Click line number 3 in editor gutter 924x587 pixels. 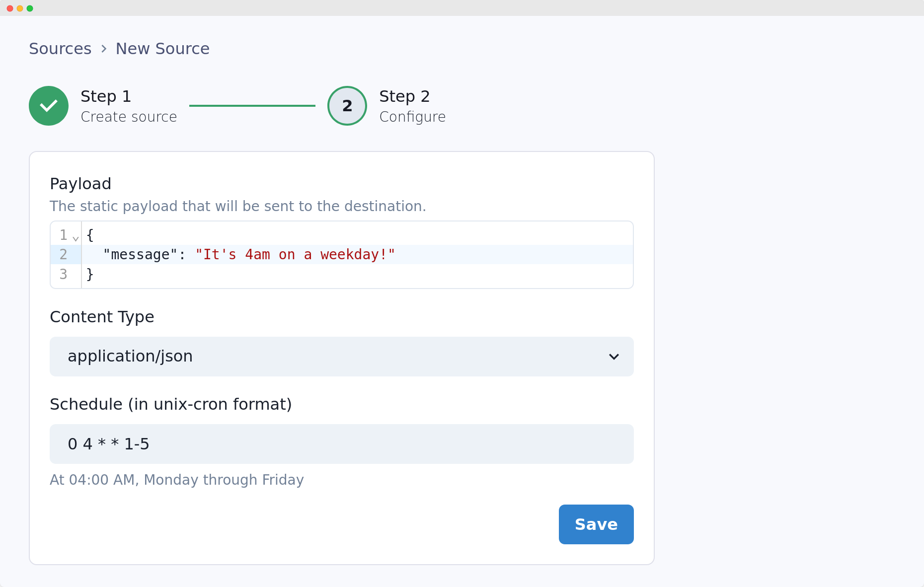63,274
